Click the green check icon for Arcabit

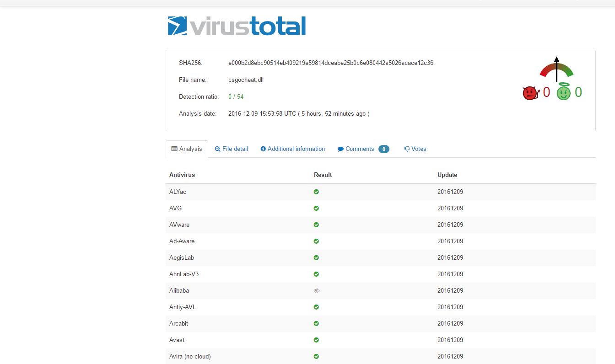[316, 323]
